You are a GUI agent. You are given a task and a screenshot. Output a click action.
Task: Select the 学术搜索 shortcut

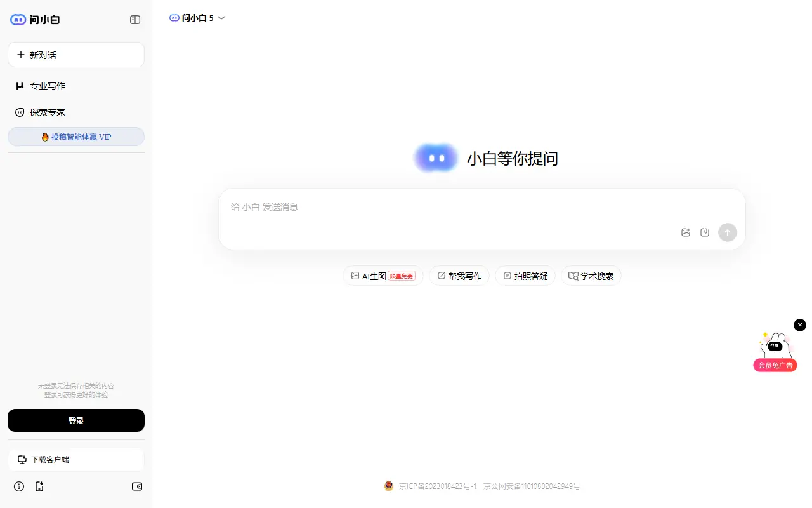click(x=591, y=276)
